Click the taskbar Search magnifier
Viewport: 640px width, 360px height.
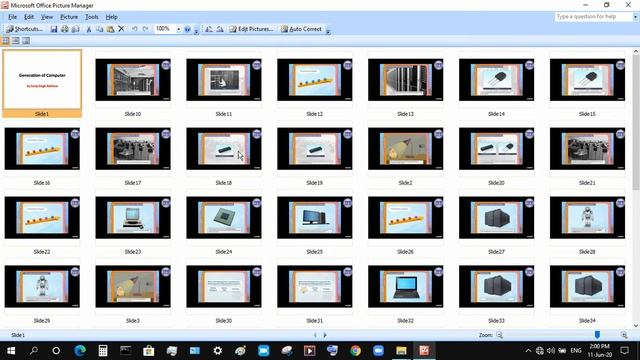point(34,351)
